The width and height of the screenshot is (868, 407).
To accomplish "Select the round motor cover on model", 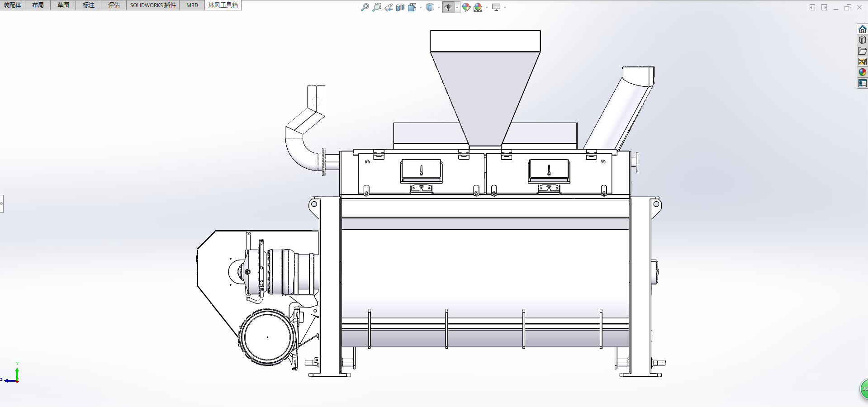I will click(x=267, y=337).
